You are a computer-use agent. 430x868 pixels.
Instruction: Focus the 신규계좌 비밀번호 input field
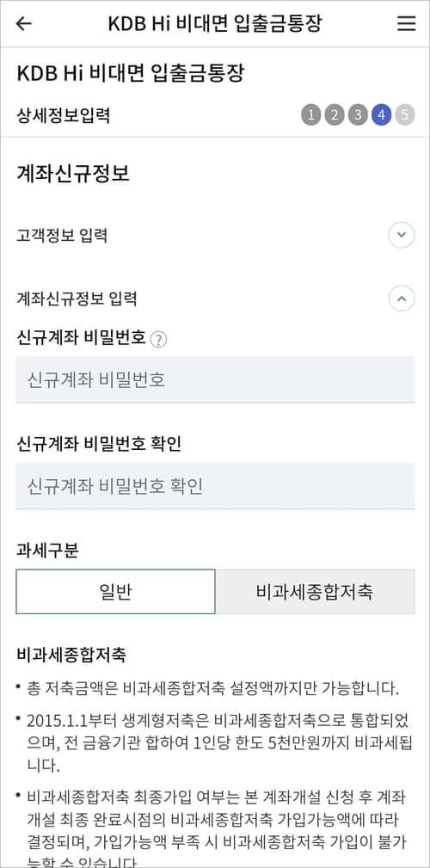point(215,379)
